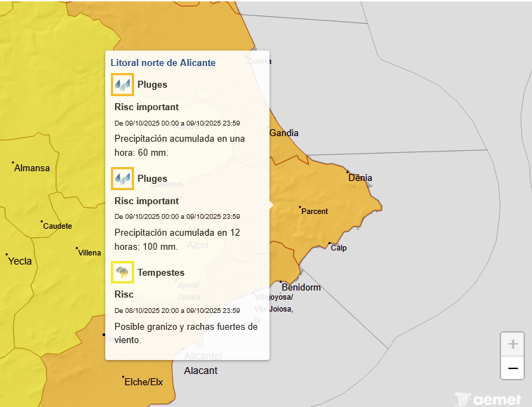Screen dimensions: 532x407
Task: Select Yecla in the yellow zone
Action: pos(20,261)
